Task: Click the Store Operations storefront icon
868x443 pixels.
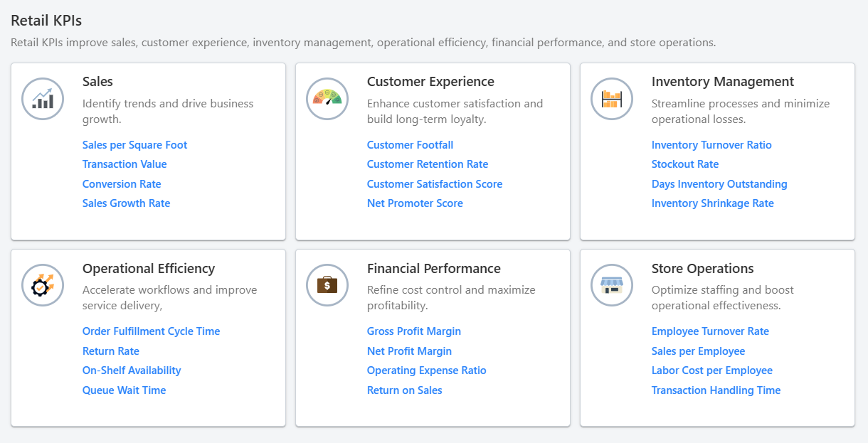Action: click(612, 285)
